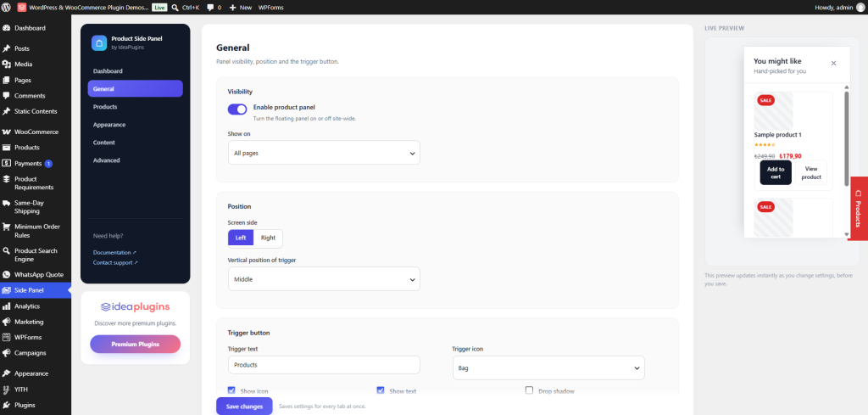This screenshot has height=415, width=868.
Task: Switch to plugin Products tab
Action: coord(135,106)
